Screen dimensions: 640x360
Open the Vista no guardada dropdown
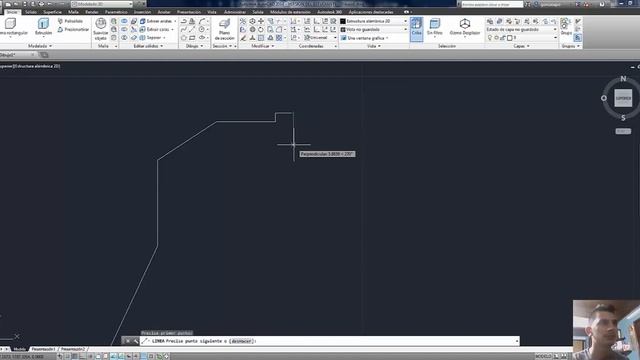(x=374, y=29)
